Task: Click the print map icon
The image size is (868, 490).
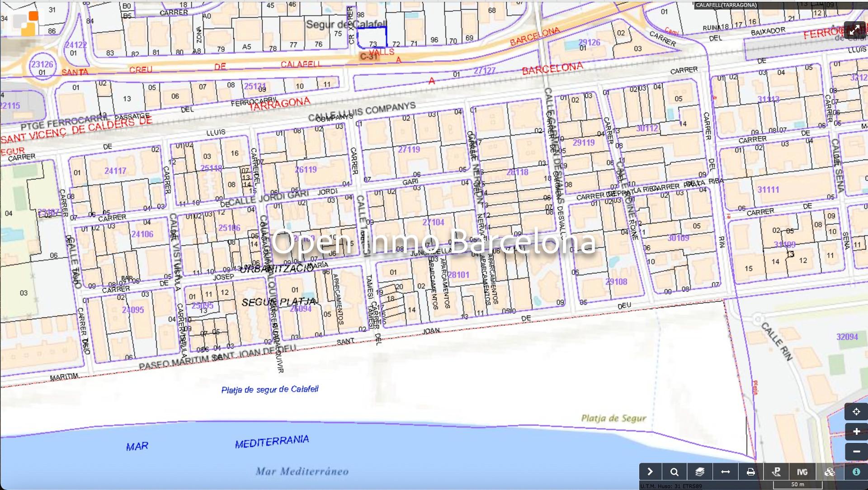Action: point(751,472)
